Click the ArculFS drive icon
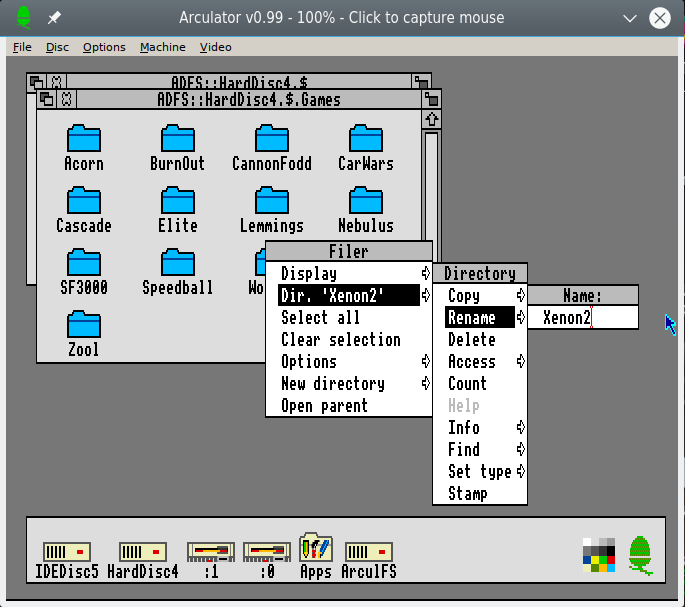The width and height of the screenshot is (685, 607). [368, 552]
